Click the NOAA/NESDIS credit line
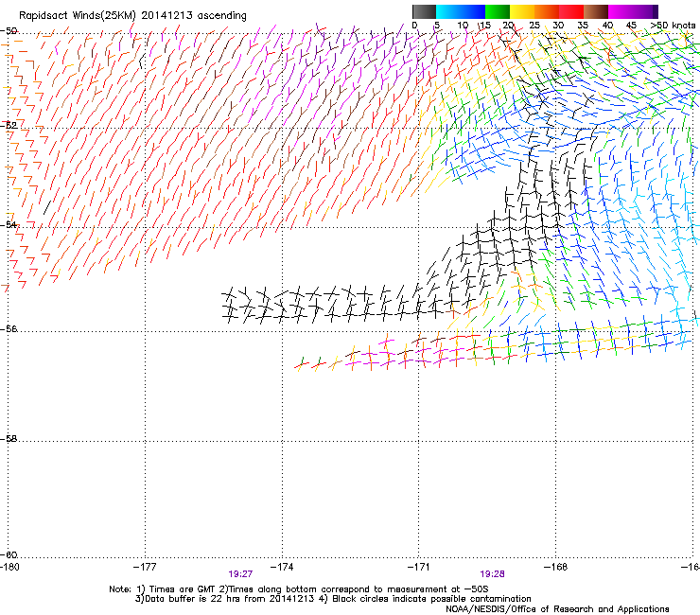Screen dimensions: 700x615 click(557, 609)
